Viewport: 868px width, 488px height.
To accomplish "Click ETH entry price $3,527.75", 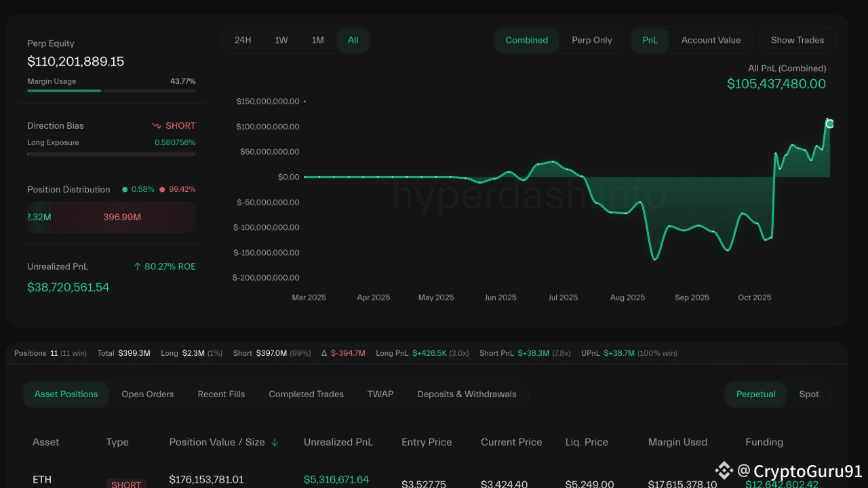I will coord(424,484).
